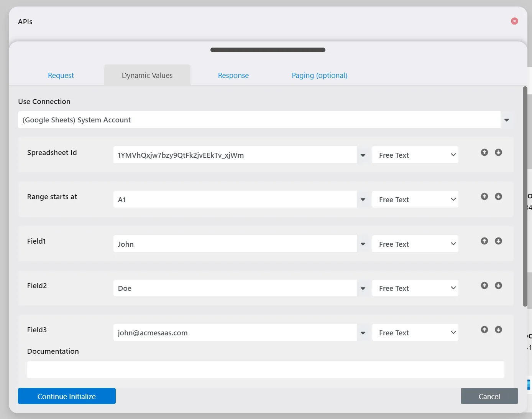Expand the Use Connection dropdown arrow
Viewport: 532px width, 419px height.
[x=507, y=120]
